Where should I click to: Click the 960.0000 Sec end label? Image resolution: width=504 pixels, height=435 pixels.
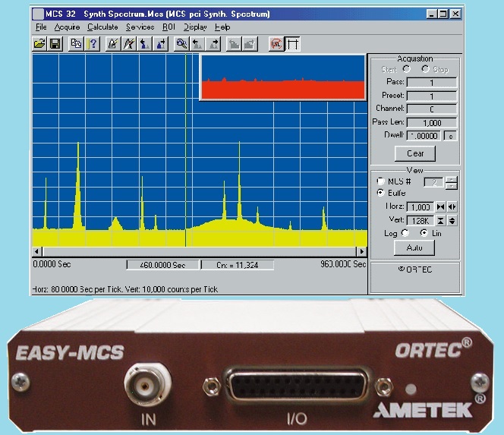tap(343, 264)
